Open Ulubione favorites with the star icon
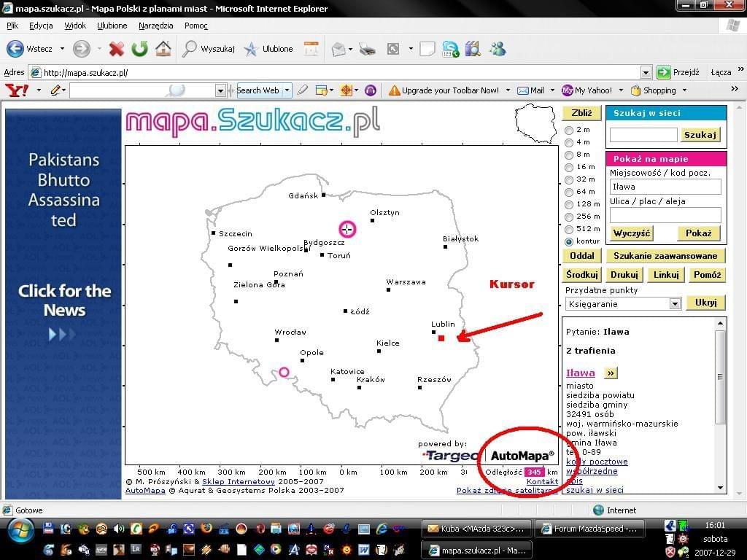This screenshot has height=560, width=747. coord(251,49)
